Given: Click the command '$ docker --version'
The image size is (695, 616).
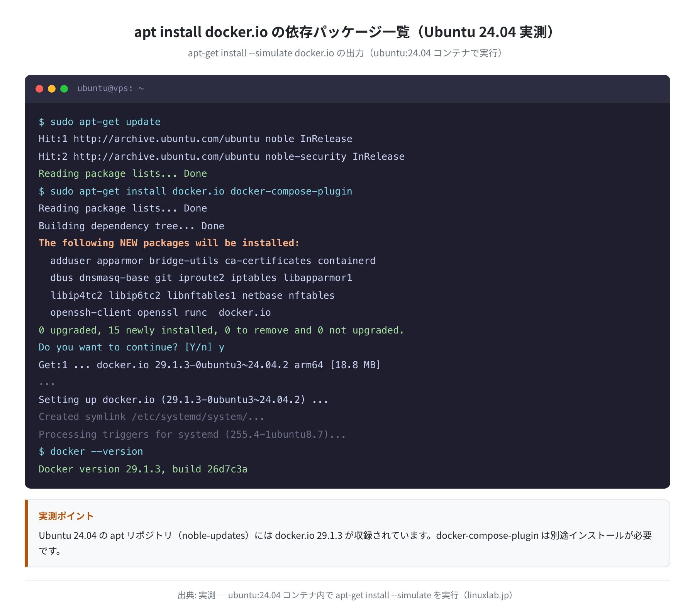Looking at the screenshot, I should (91, 452).
